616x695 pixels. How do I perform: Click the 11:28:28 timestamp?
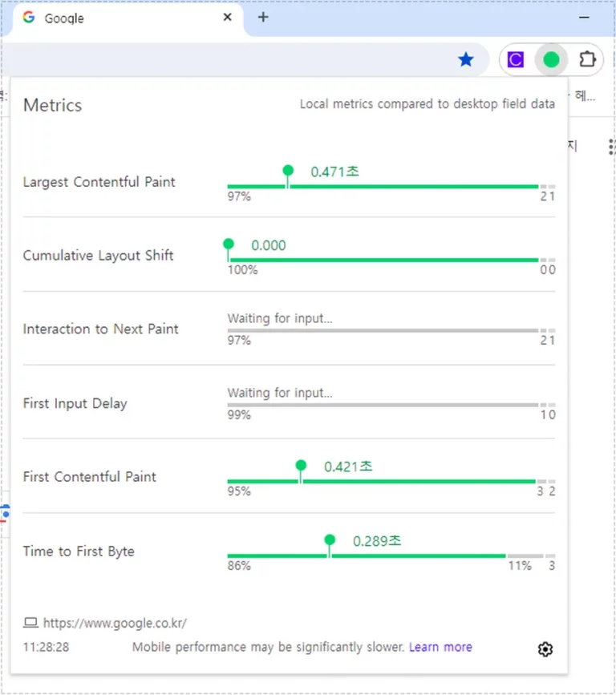pyautogui.click(x=47, y=647)
